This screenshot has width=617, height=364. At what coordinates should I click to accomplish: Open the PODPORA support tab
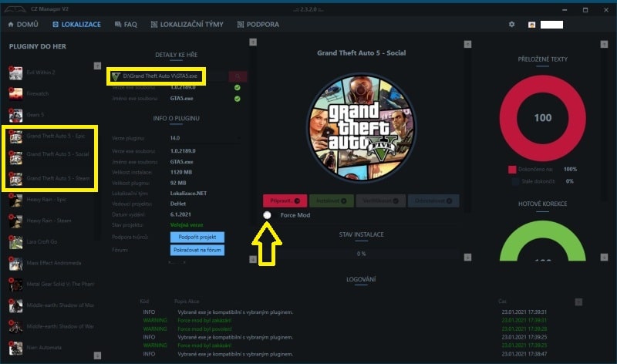[258, 25]
